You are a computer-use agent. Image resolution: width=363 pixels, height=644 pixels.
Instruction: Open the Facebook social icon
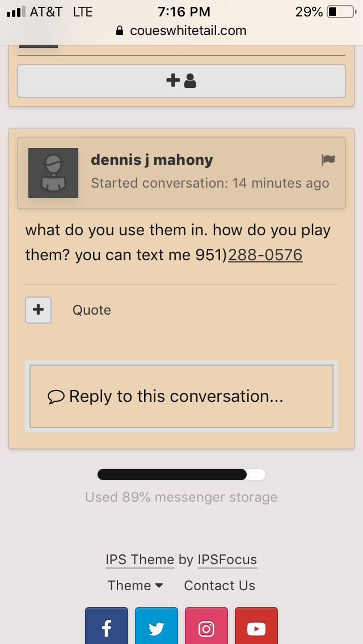tap(107, 626)
